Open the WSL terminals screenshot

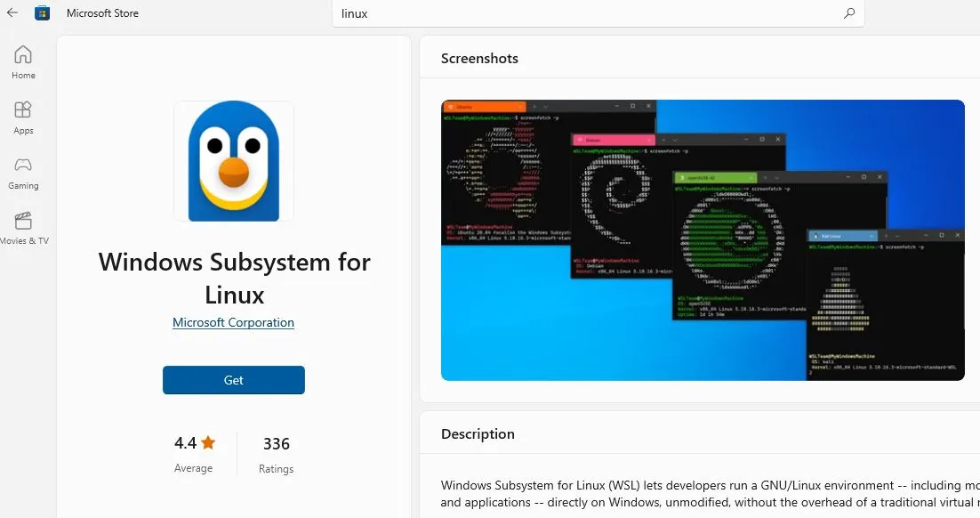click(703, 240)
